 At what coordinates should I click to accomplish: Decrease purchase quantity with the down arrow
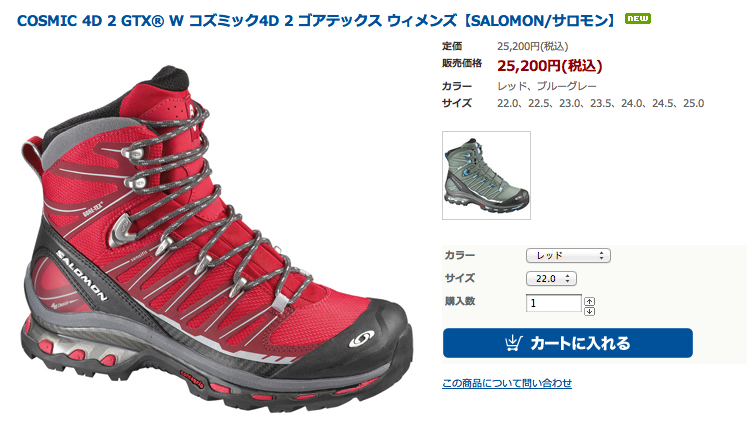[589, 311]
